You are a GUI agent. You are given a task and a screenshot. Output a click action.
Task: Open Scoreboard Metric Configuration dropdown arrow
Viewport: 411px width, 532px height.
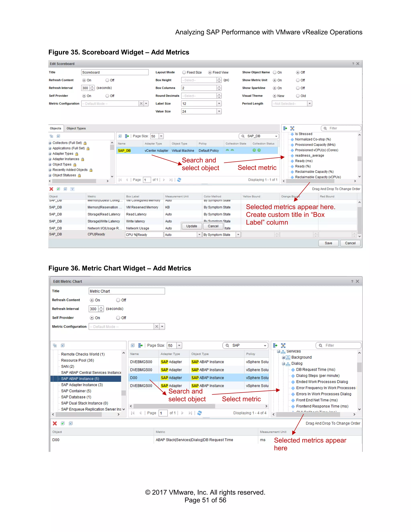tap(146, 104)
